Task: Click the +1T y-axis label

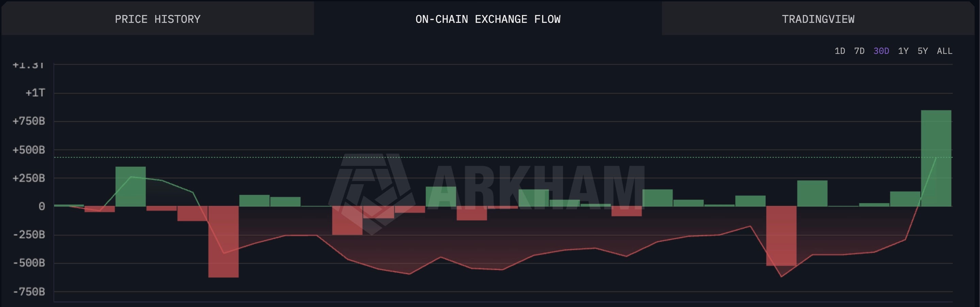Action: [x=35, y=93]
